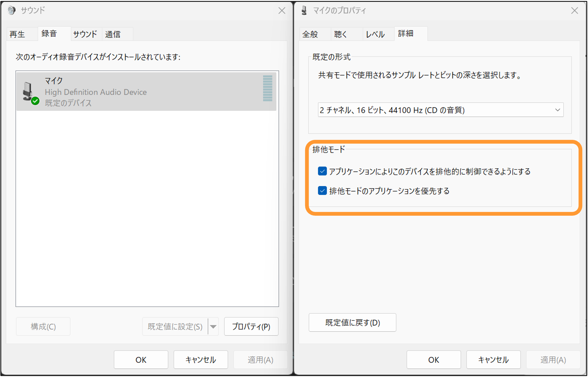588x377 pixels.
Task: Click the microphone input level meter
Action: [x=268, y=88]
